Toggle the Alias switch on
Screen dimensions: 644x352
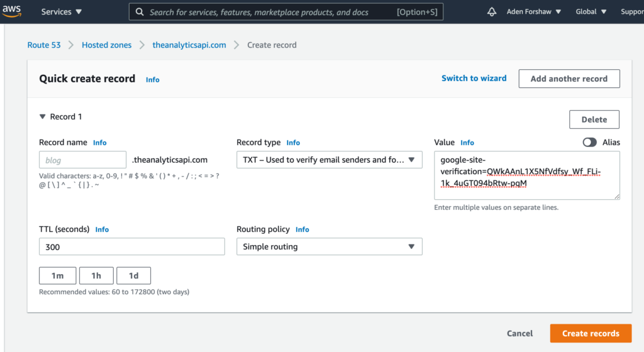(x=589, y=143)
